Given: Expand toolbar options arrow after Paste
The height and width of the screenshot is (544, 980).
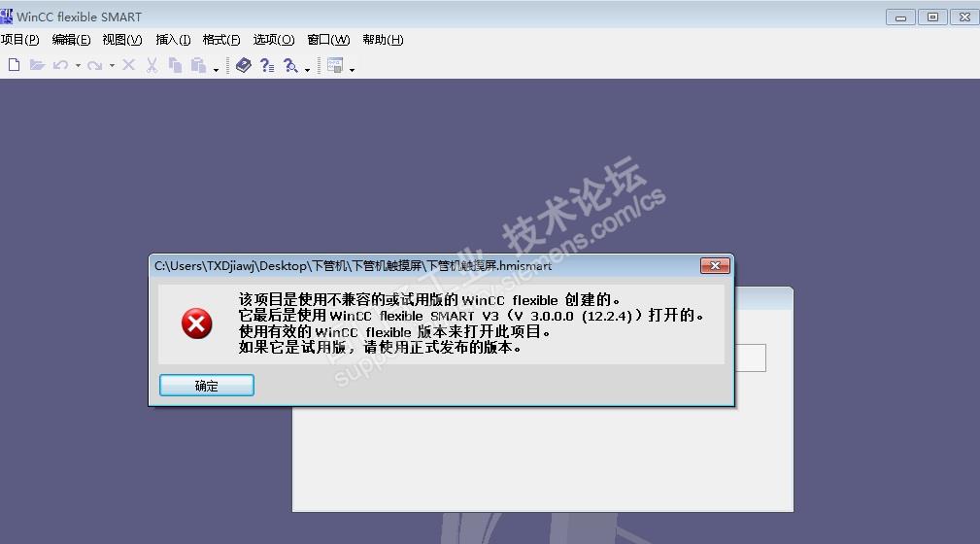Looking at the screenshot, I should tap(216, 69).
